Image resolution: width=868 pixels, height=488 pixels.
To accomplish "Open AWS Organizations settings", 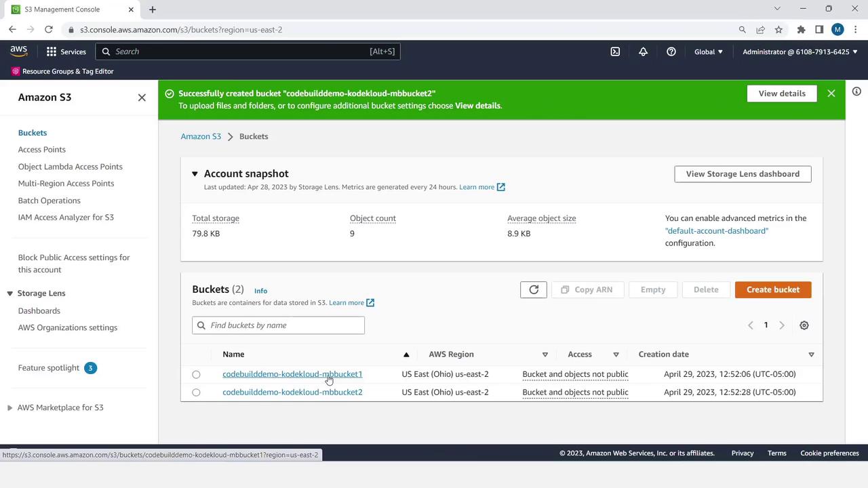I will 68,328.
